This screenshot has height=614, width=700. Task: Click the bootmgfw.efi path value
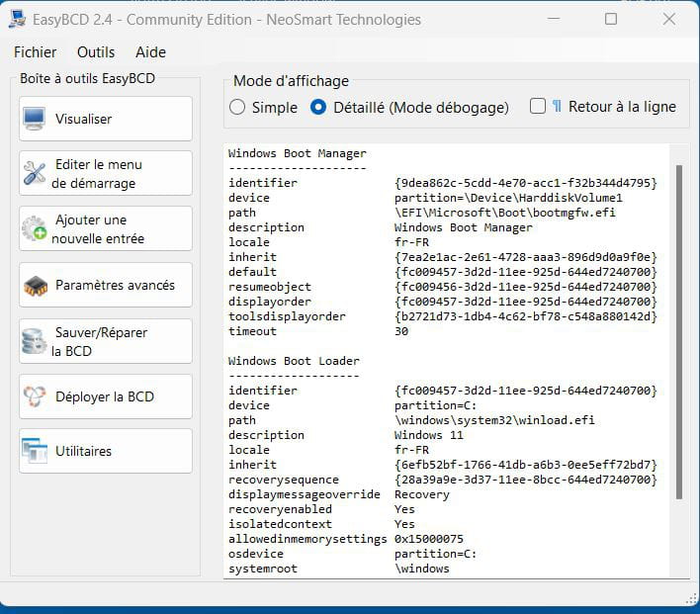coord(505,213)
